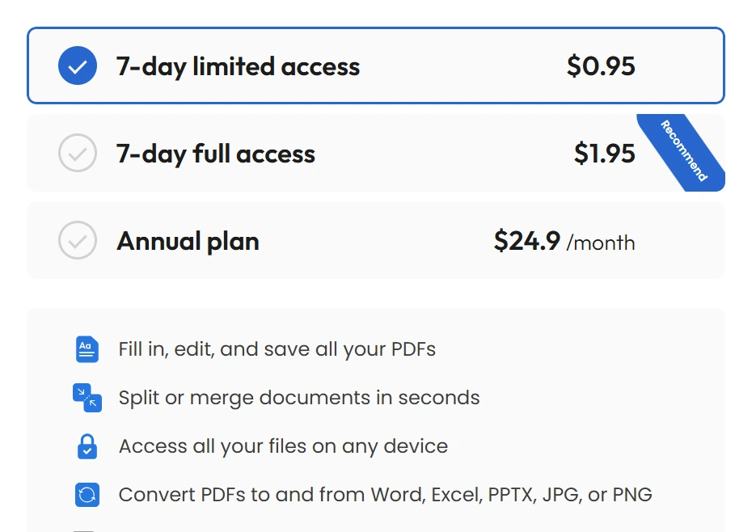This screenshot has width=756, height=532.
Task: Click the "Annual plan" title text
Action: coord(188,241)
